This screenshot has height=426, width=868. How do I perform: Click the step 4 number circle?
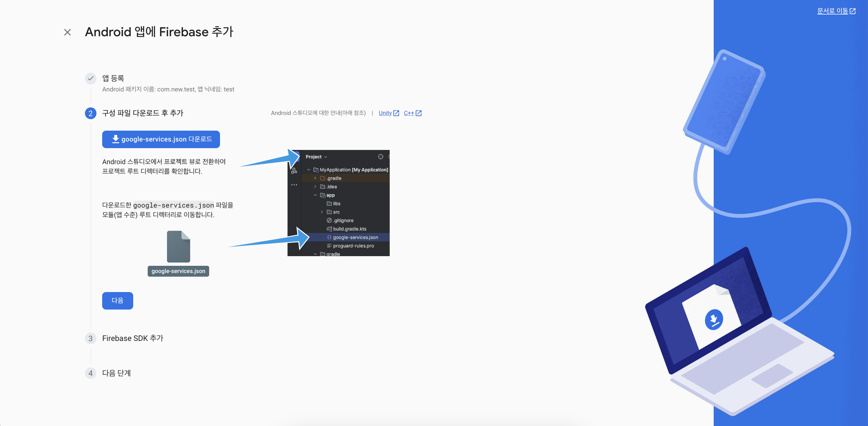[x=91, y=373]
